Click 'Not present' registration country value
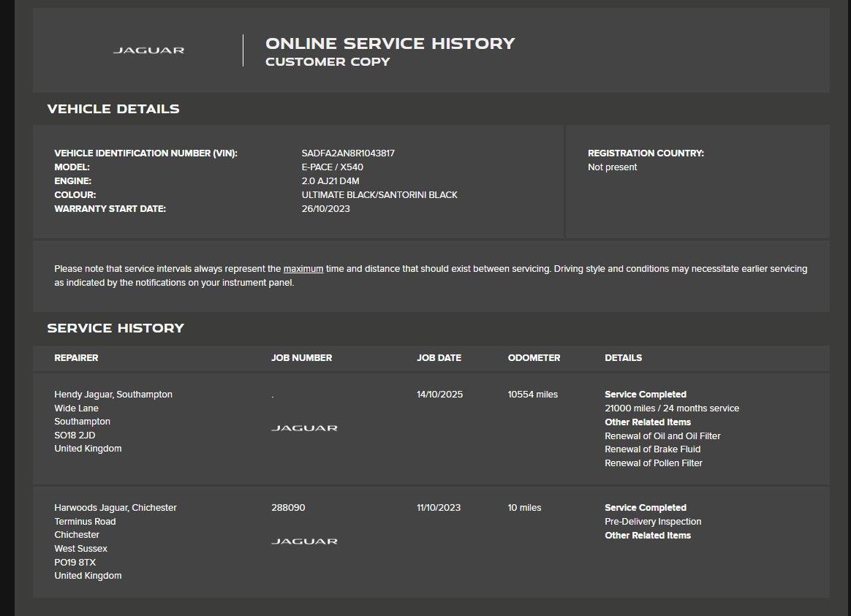The height and width of the screenshot is (616, 851). point(612,167)
